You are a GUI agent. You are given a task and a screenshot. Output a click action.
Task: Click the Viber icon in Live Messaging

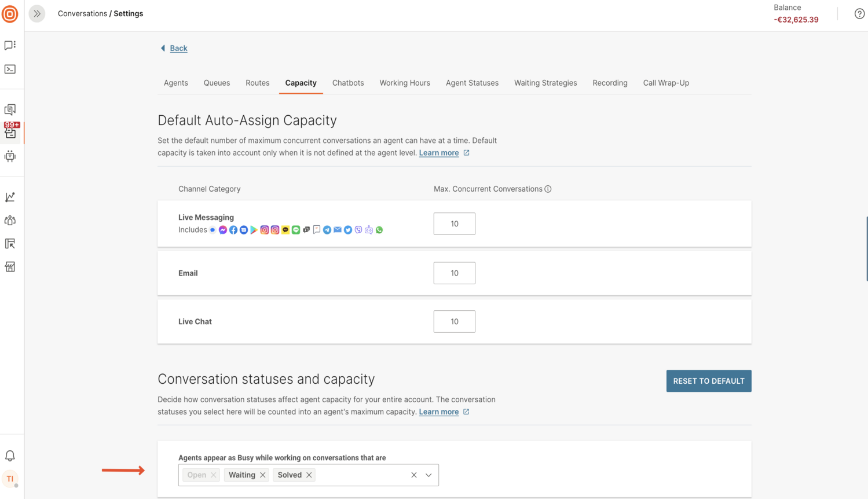(358, 230)
